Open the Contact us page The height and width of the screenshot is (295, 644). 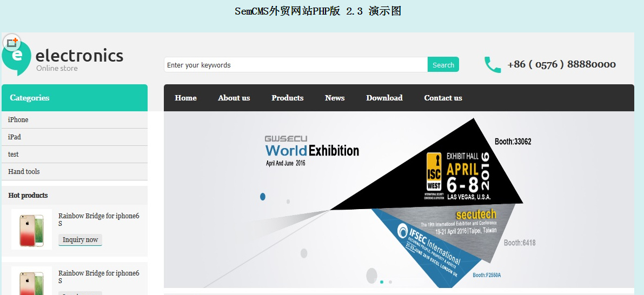(x=443, y=98)
